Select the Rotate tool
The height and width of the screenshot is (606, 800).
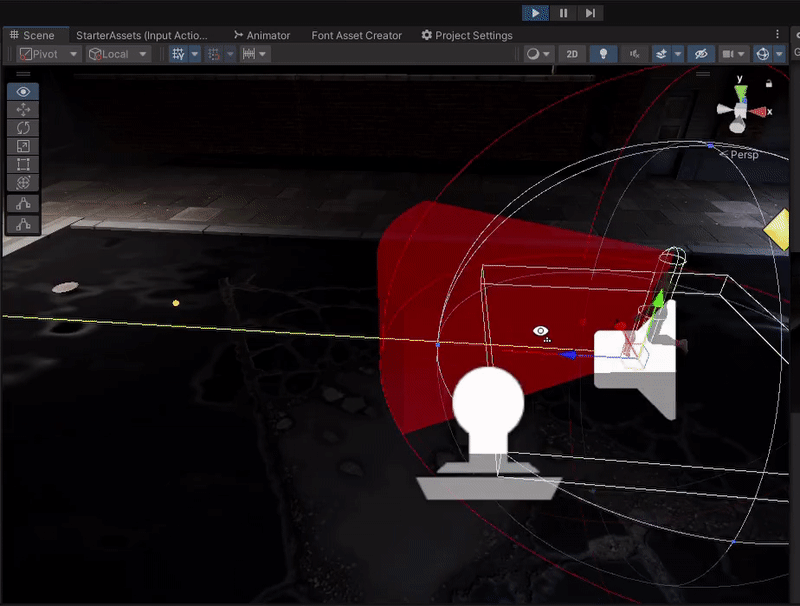pos(23,128)
